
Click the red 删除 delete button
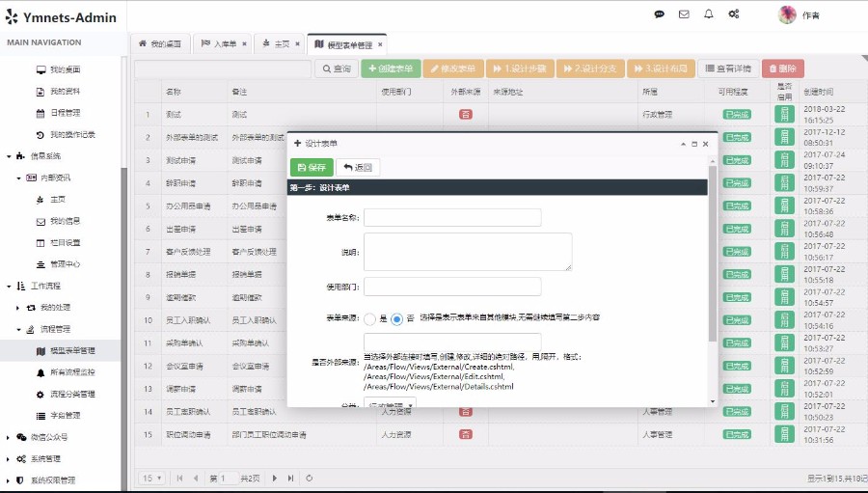coord(783,68)
